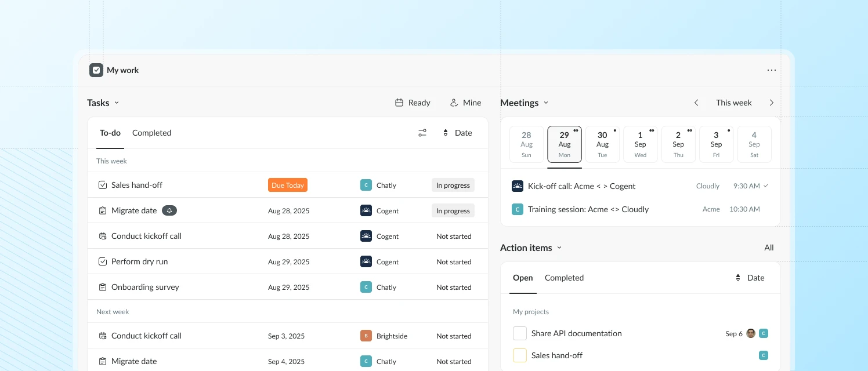Click the Brightside avatar in Sep 3 row

click(366, 336)
